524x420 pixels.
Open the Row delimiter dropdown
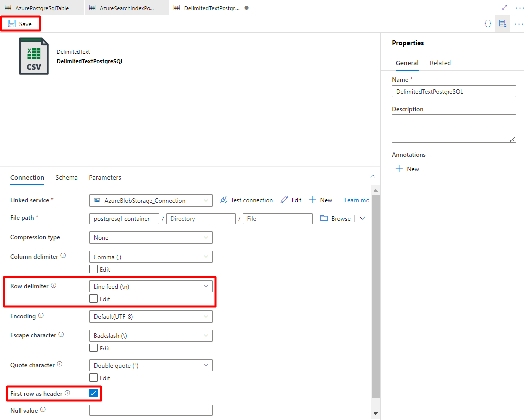click(150, 286)
